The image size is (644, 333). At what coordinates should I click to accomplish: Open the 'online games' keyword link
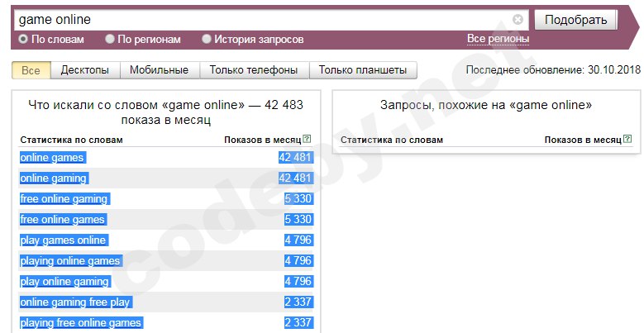click(52, 158)
